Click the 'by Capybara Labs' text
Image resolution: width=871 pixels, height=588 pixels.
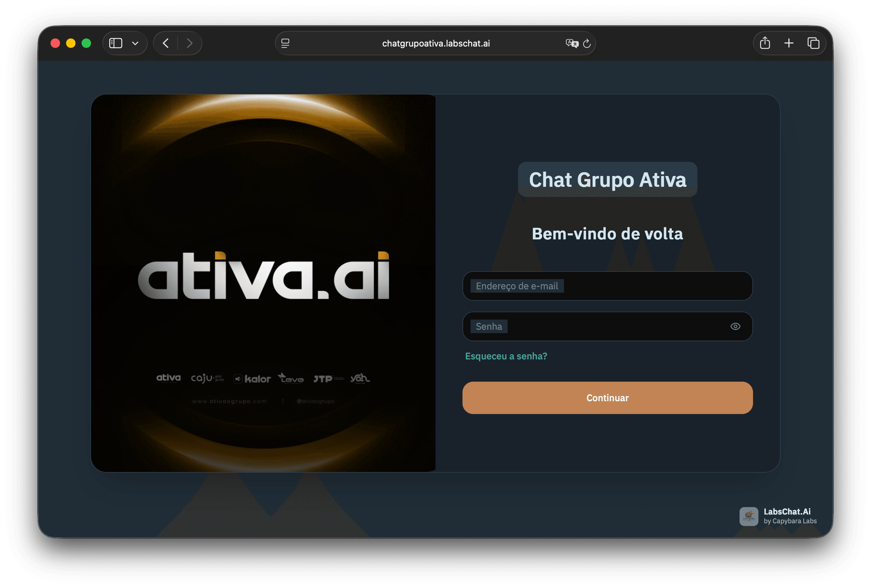tap(790, 521)
